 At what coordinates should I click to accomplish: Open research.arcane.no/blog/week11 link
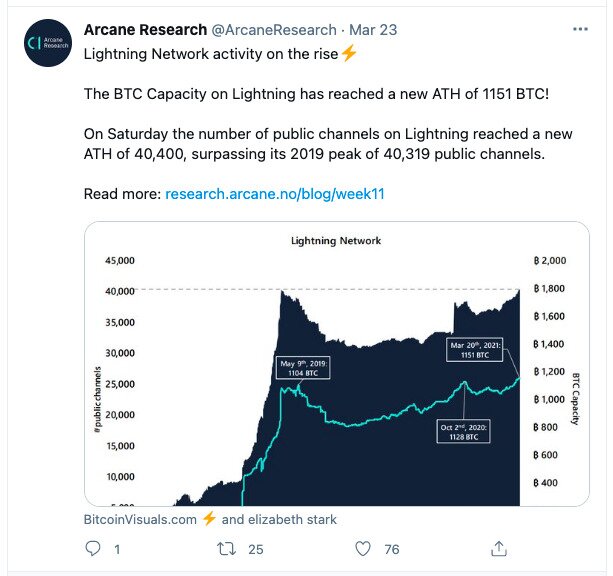coord(275,194)
